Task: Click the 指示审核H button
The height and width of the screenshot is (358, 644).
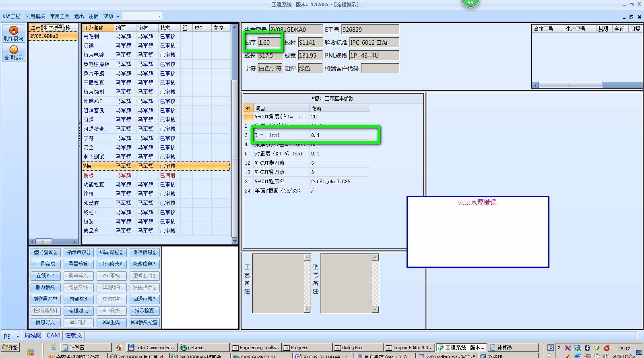Action: (78, 252)
